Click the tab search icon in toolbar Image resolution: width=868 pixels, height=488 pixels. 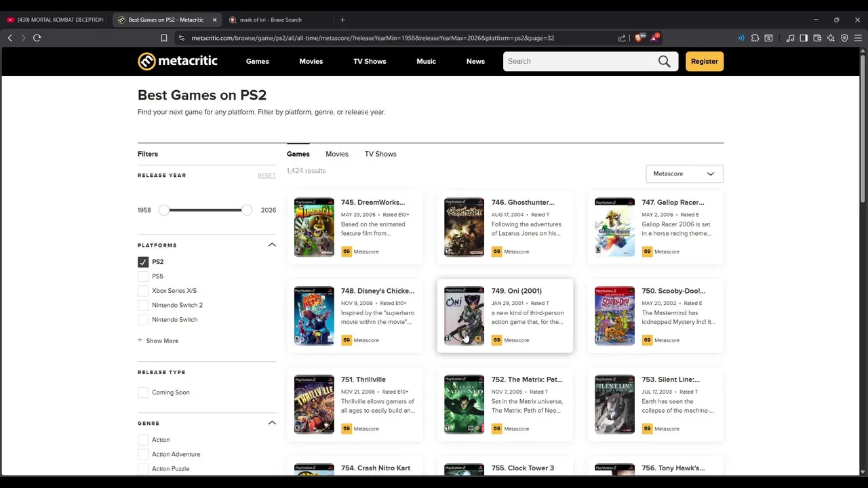point(768,38)
